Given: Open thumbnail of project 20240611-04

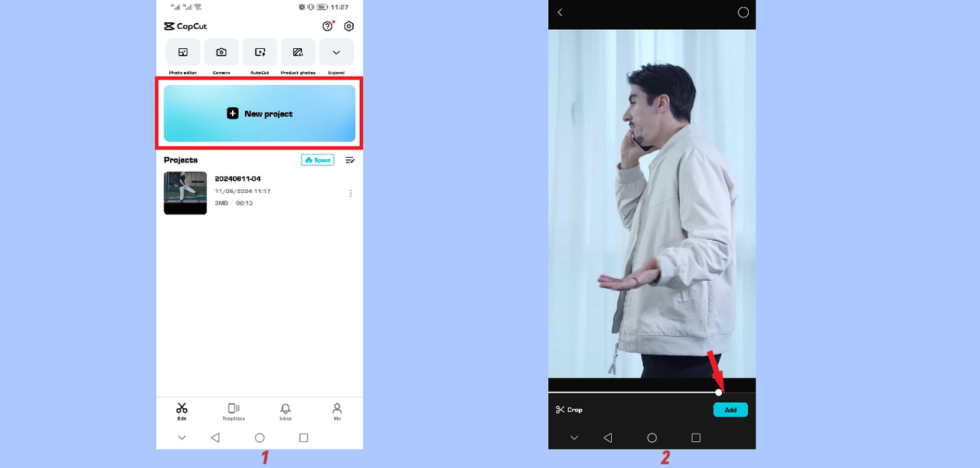Looking at the screenshot, I should (x=185, y=193).
